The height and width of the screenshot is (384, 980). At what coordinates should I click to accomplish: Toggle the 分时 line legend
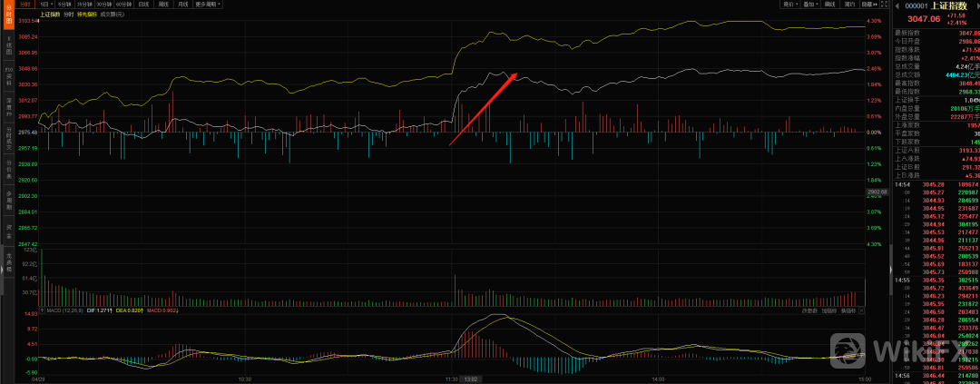68,15
